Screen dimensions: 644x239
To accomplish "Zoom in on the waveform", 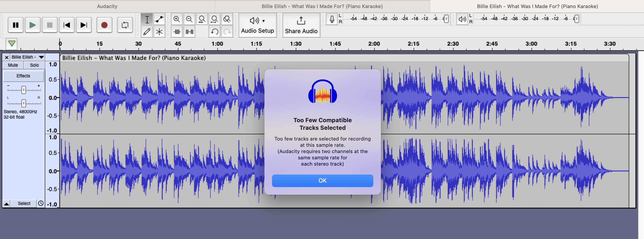I will [177, 19].
